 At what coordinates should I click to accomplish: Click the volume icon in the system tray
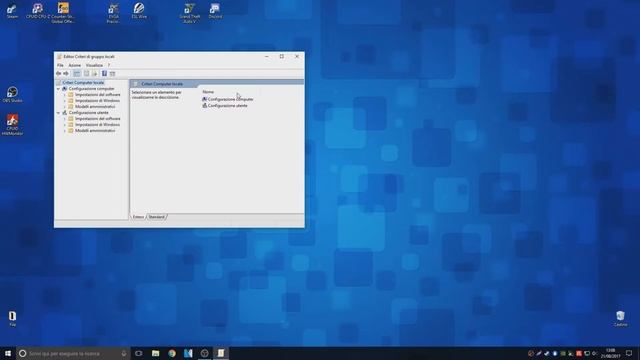594,353
